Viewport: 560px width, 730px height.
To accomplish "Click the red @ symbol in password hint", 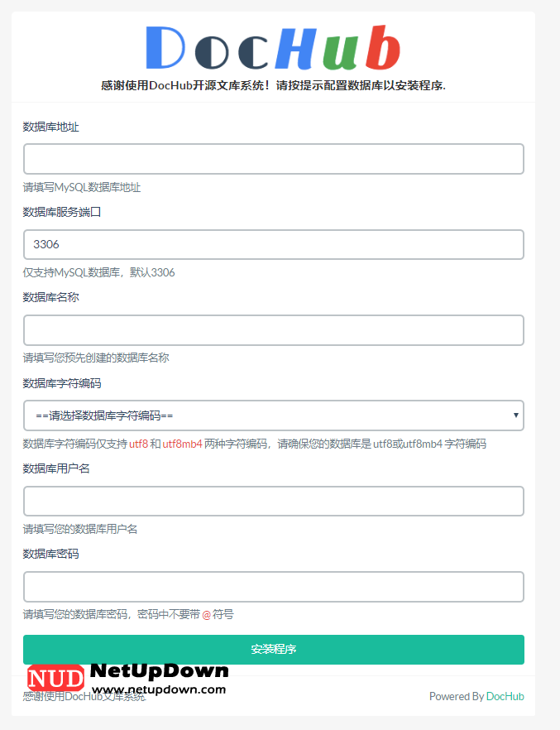I will (207, 614).
